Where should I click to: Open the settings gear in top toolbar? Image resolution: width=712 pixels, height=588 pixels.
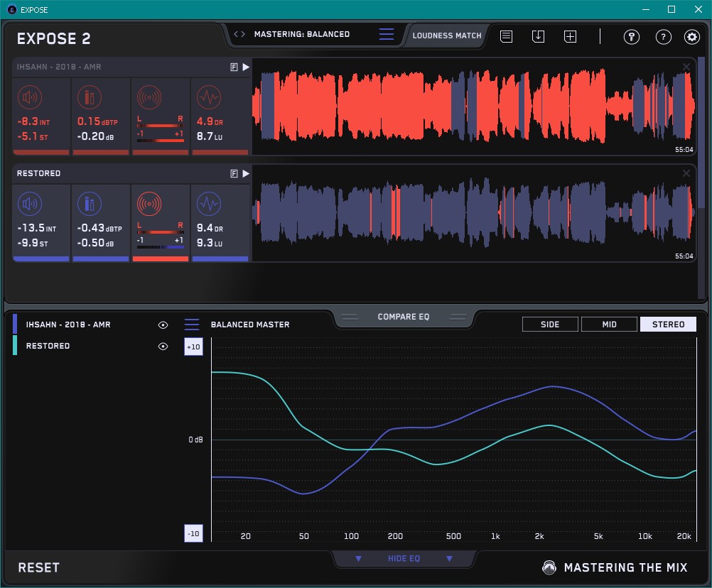pos(691,37)
